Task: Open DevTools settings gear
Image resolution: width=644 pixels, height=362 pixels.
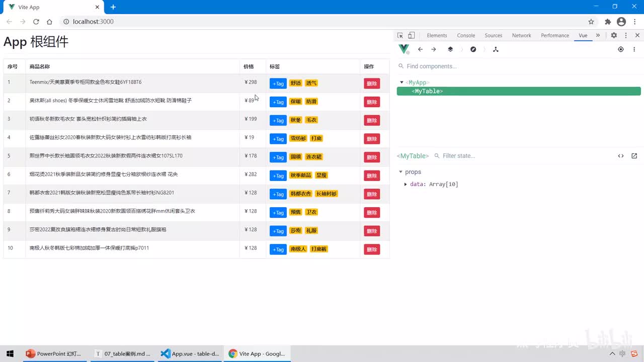Action: click(x=614, y=35)
